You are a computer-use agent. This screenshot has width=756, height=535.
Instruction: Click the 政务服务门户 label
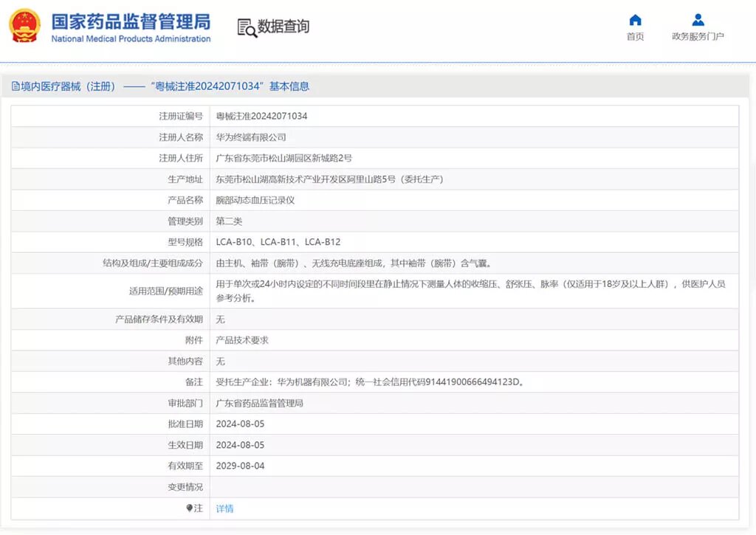(698, 36)
